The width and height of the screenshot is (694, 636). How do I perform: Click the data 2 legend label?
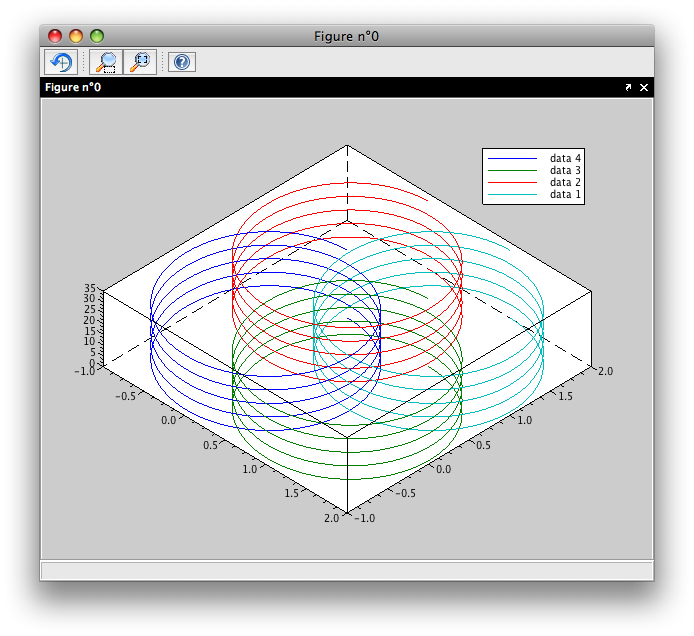[565, 183]
